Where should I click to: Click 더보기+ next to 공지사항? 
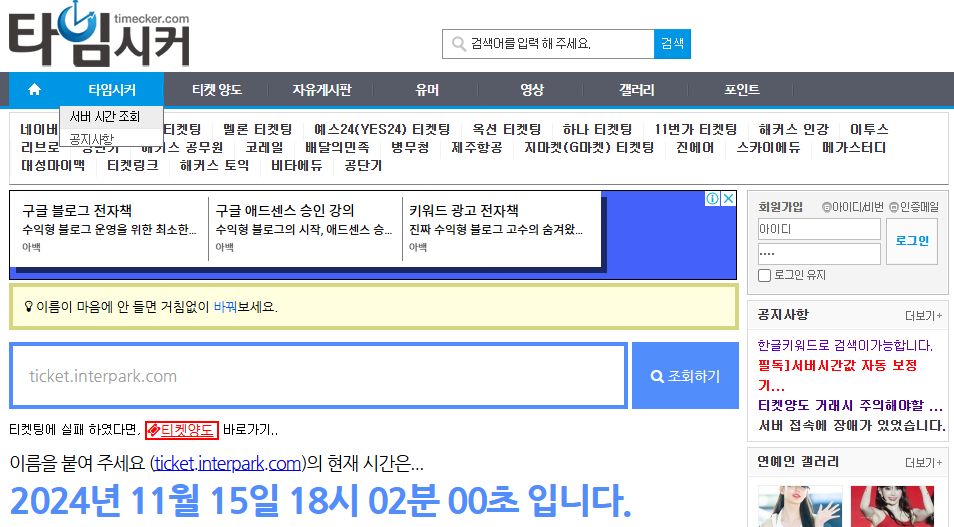click(x=924, y=316)
